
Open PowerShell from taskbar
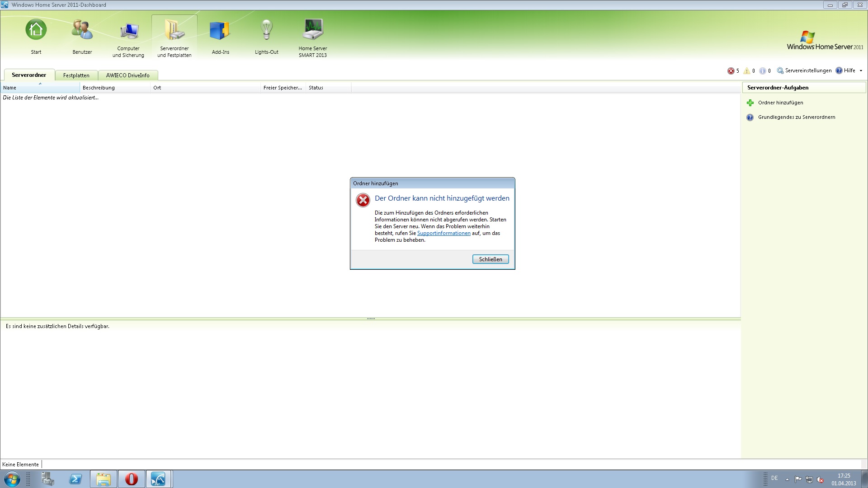75,479
